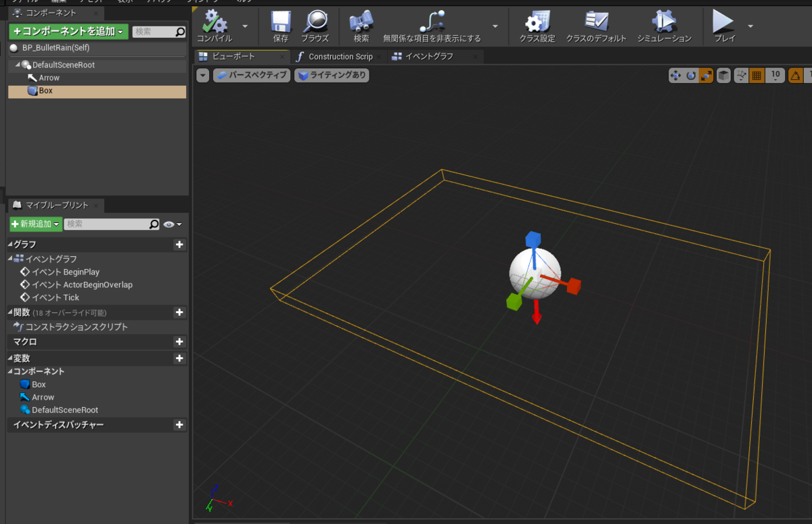Screen dimensions: 812x524
Task: Toggle world/local coordinate cube icon
Action: 724,76
